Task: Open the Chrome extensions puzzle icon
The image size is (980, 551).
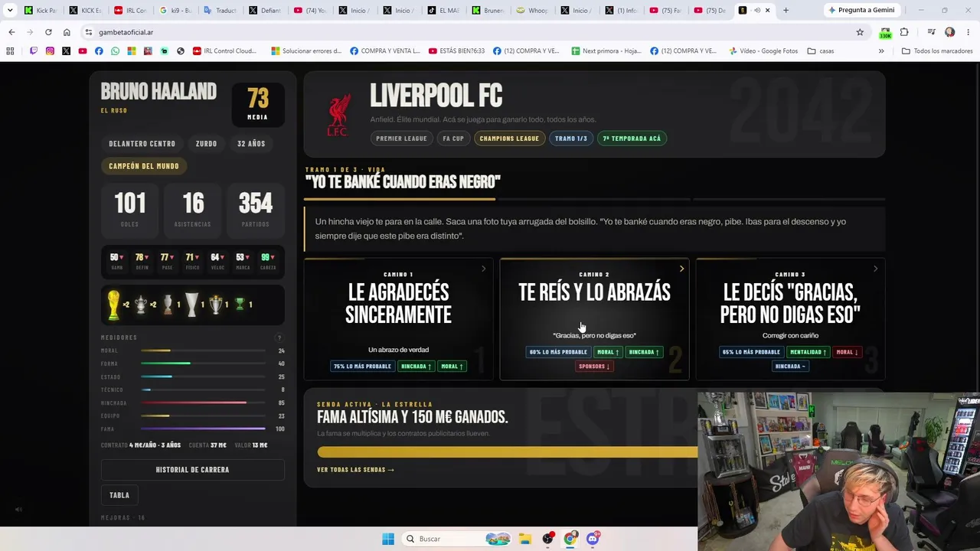Action: (904, 32)
